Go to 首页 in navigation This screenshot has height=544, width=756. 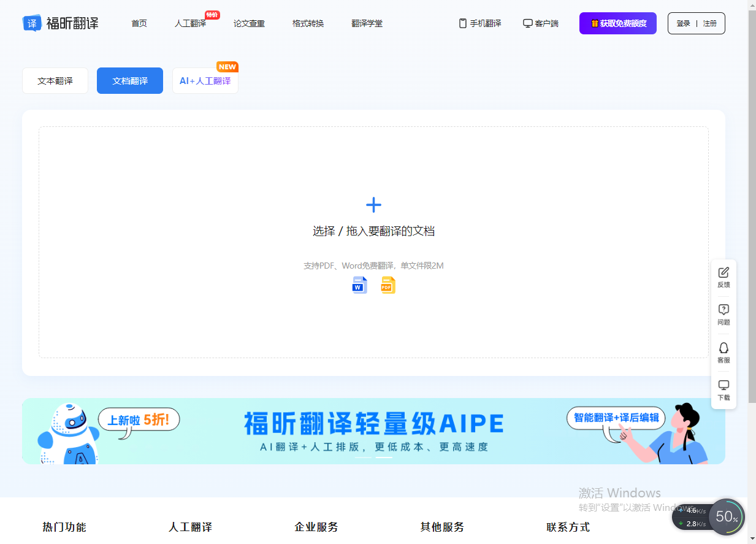coord(139,23)
